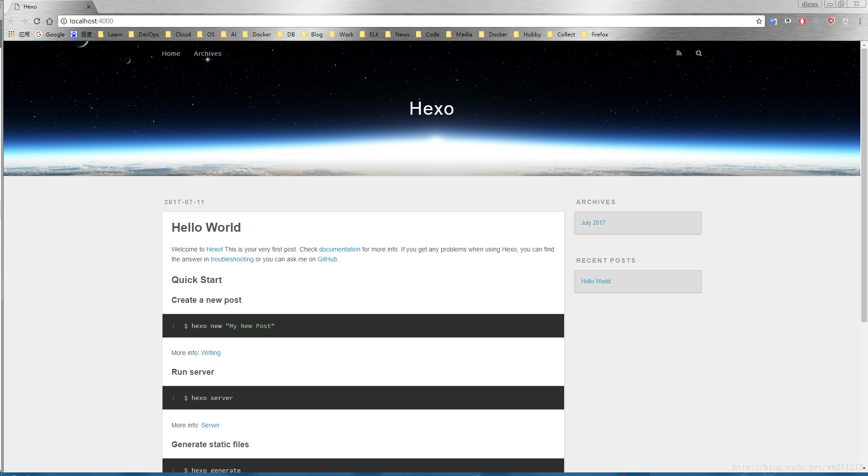868x476 pixels.
Task: Open the red stop-hand ad blocker extension
Action: pos(802,21)
